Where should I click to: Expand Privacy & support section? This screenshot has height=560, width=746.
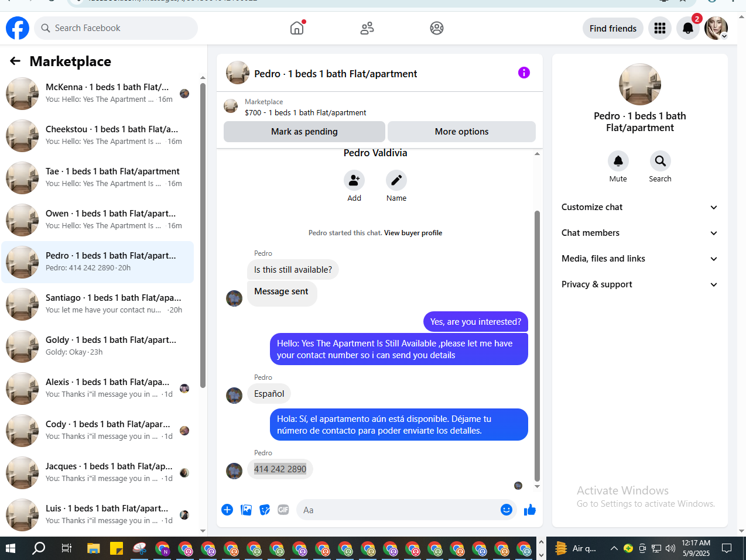(x=639, y=284)
